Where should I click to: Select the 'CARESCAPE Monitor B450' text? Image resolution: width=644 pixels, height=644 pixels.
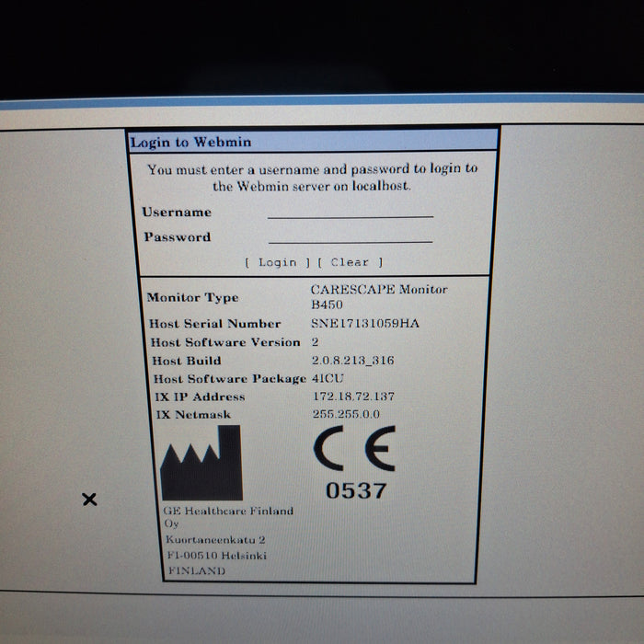click(379, 296)
